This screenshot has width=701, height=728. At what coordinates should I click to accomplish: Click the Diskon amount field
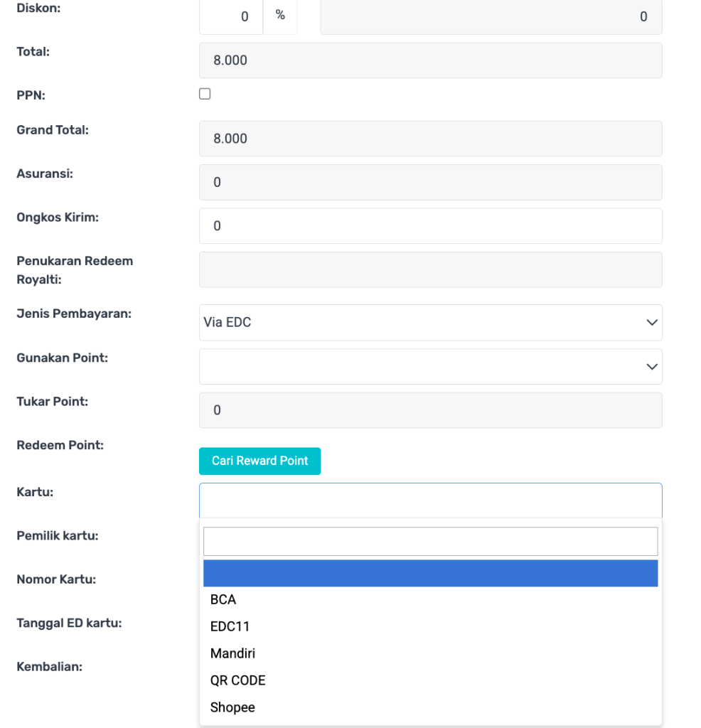coord(491,16)
